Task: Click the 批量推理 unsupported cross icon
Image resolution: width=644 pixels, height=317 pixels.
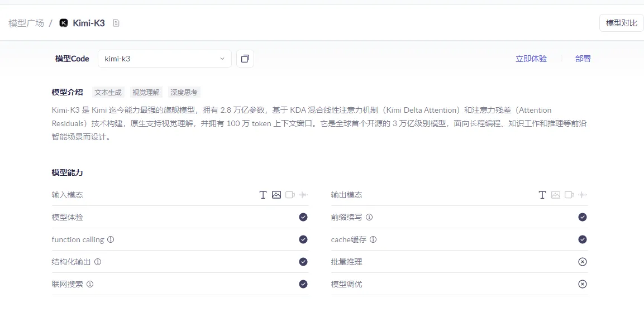Action: click(x=583, y=262)
